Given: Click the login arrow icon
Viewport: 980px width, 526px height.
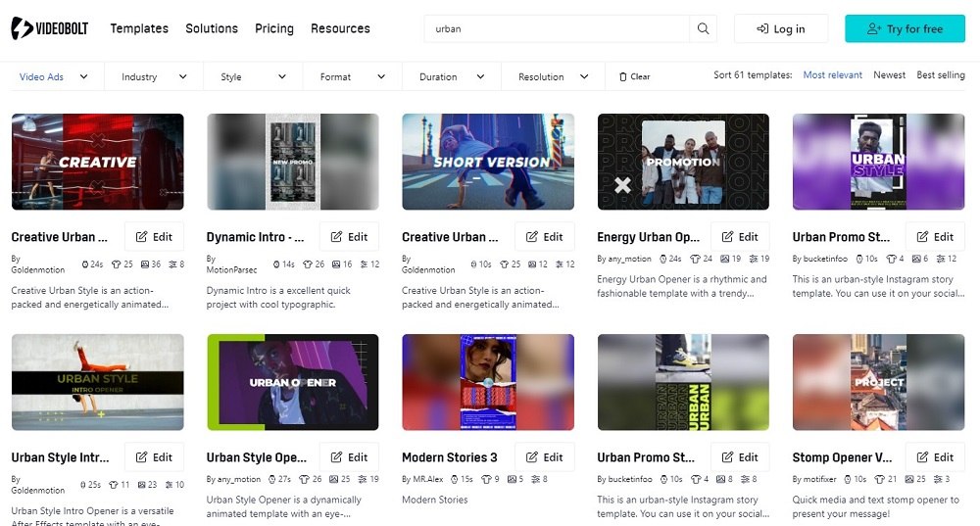Looking at the screenshot, I should tap(762, 28).
